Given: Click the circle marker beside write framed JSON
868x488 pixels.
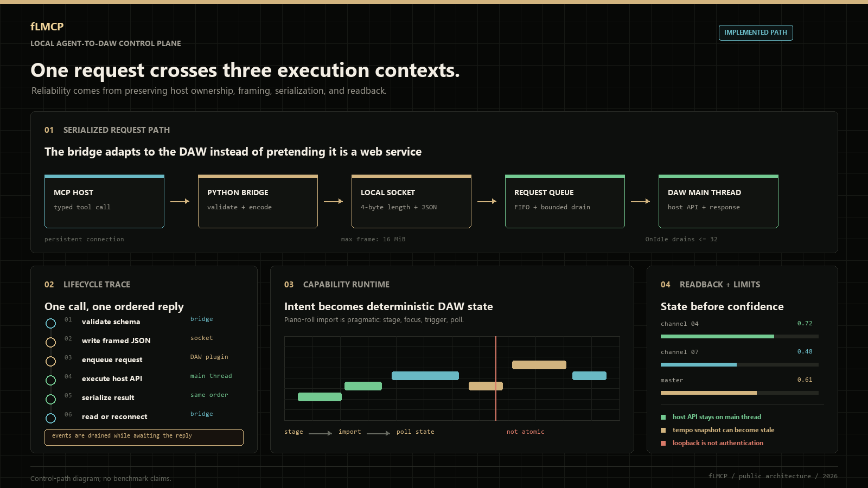Looking at the screenshot, I should point(50,342).
